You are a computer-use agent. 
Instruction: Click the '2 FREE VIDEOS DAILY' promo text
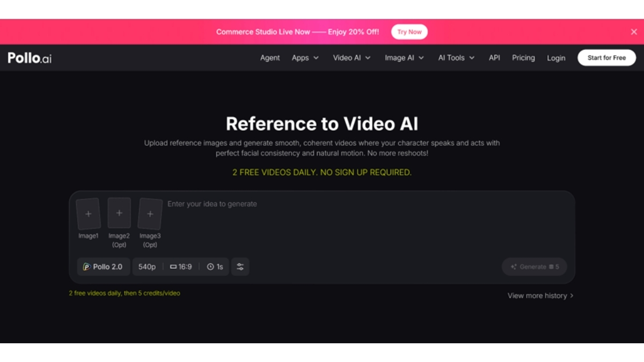point(322,172)
